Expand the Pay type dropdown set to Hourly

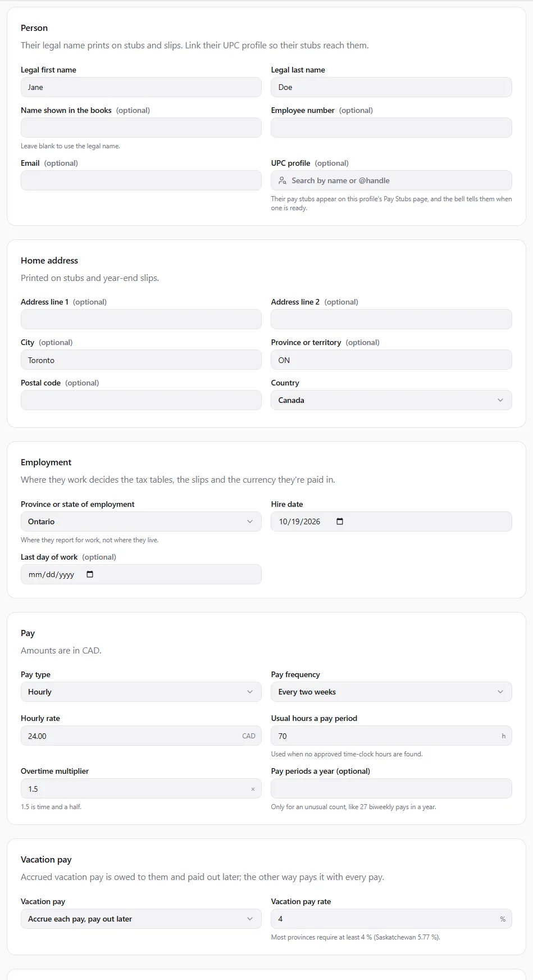click(x=141, y=692)
